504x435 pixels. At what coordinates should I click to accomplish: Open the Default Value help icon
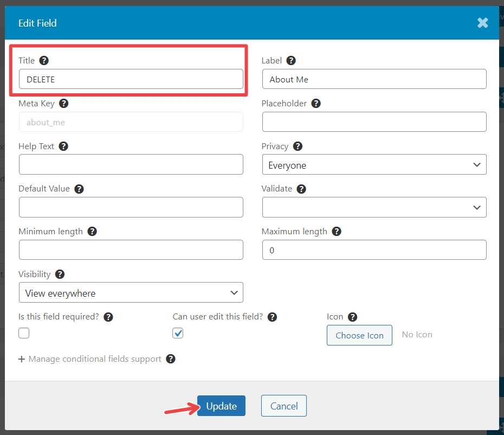(x=79, y=188)
